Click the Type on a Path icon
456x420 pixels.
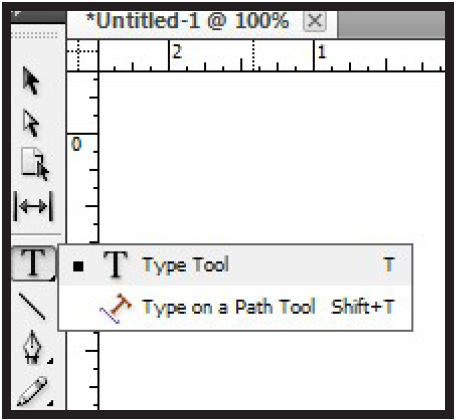[116, 308]
